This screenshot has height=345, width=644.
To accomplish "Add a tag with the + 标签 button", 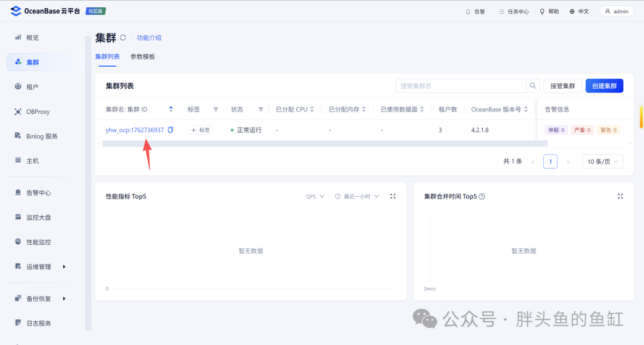I will coord(200,130).
